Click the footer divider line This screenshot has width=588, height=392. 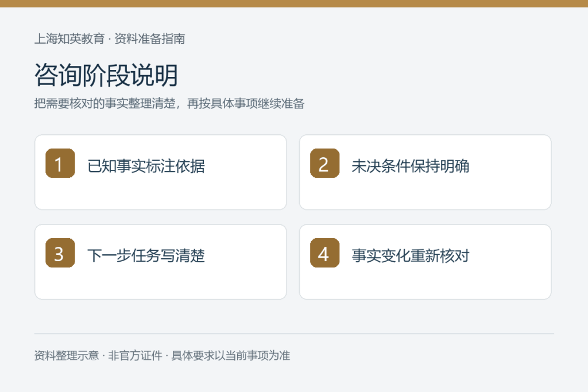click(294, 333)
